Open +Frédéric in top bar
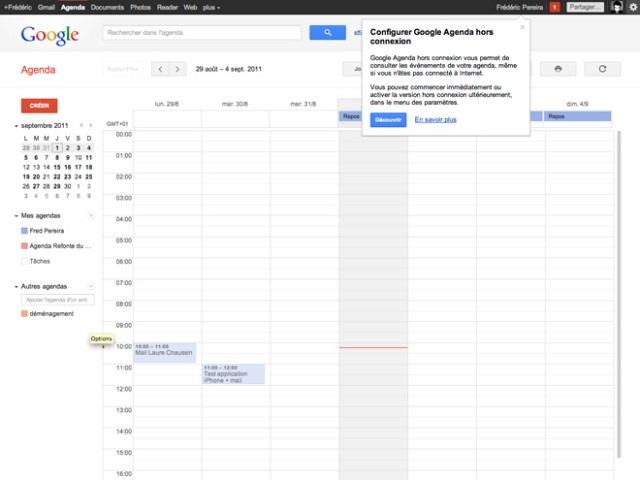 [18, 7]
